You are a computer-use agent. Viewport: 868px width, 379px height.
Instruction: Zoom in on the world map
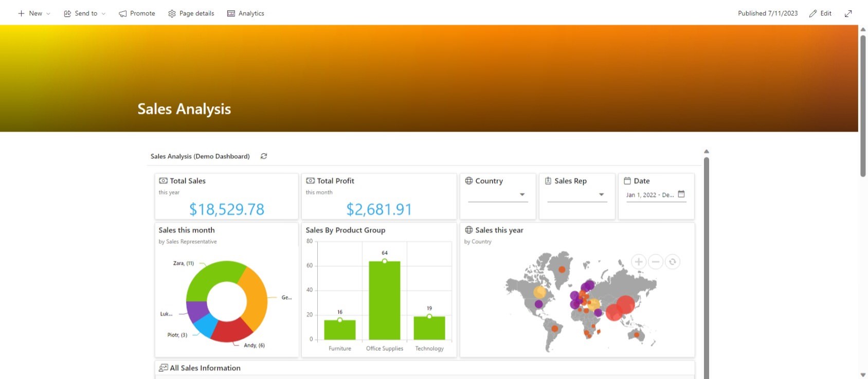pyautogui.click(x=638, y=262)
